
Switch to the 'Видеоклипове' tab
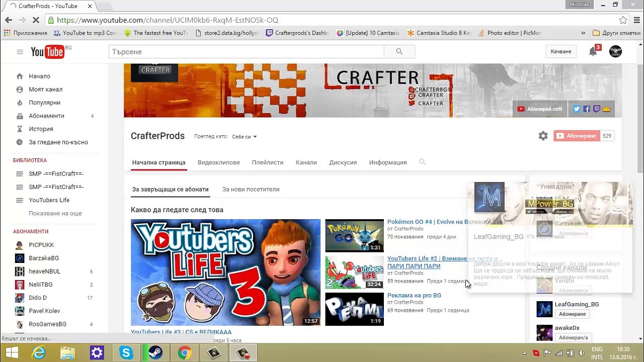[219, 162]
